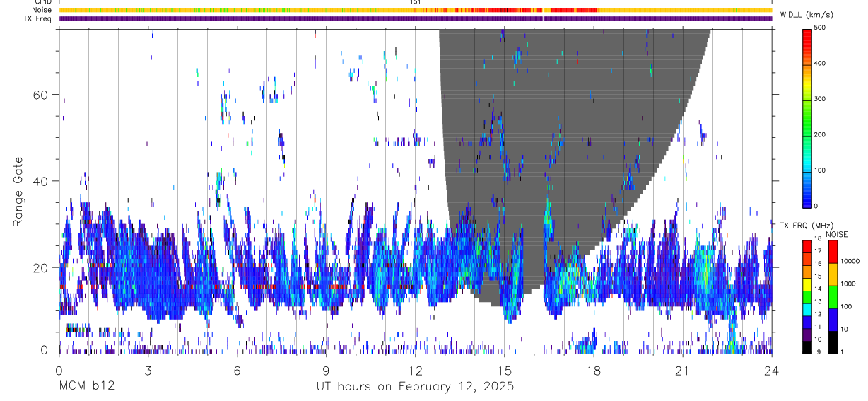The width and height of the screenshot is (868, 401).
Task: Pick the red 17–18 MHz swatch in TX FRQ legend
Action: (x=807, y=246)
